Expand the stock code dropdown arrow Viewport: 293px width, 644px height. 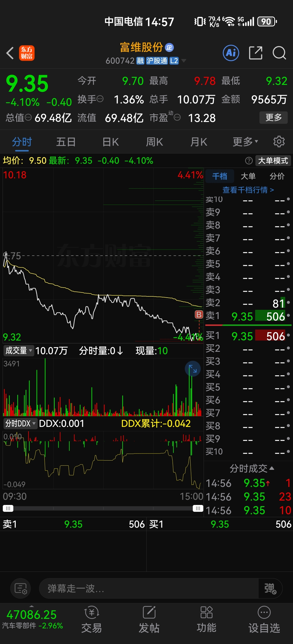tap(184, 60)
